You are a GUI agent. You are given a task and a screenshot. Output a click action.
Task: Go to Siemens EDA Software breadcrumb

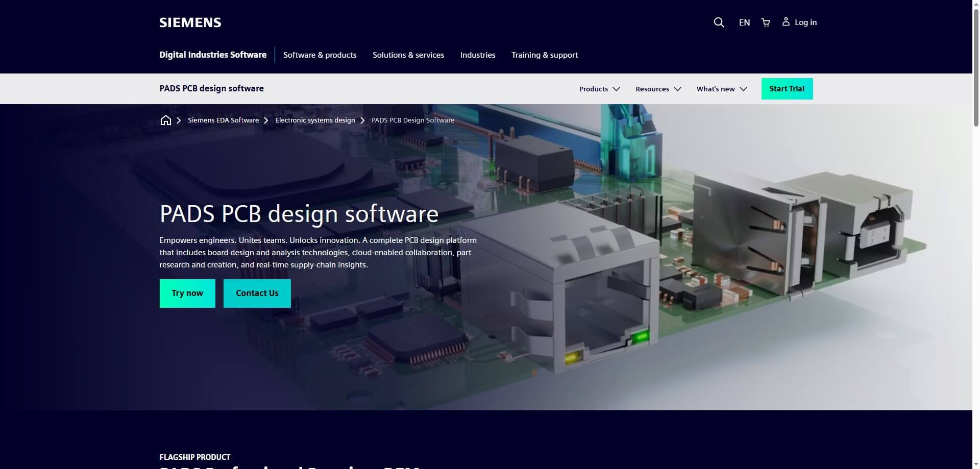(223, 120)
